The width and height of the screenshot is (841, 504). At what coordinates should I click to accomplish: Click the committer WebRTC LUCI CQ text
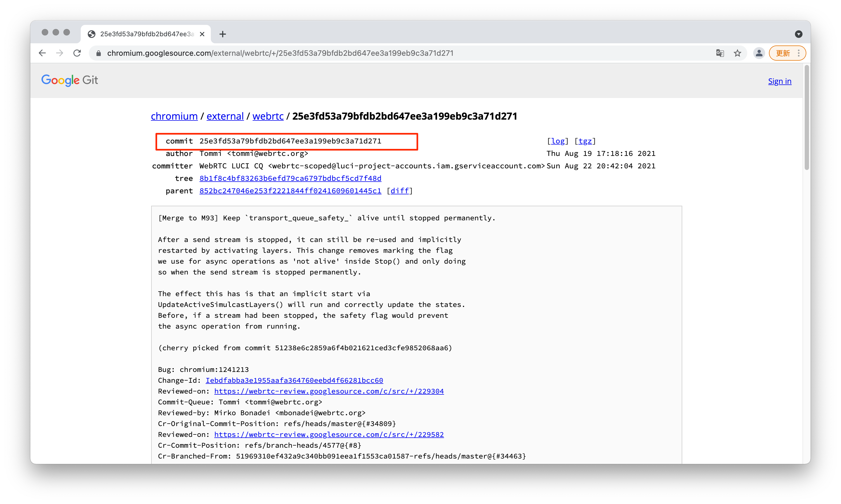click(x=372, y=166)
